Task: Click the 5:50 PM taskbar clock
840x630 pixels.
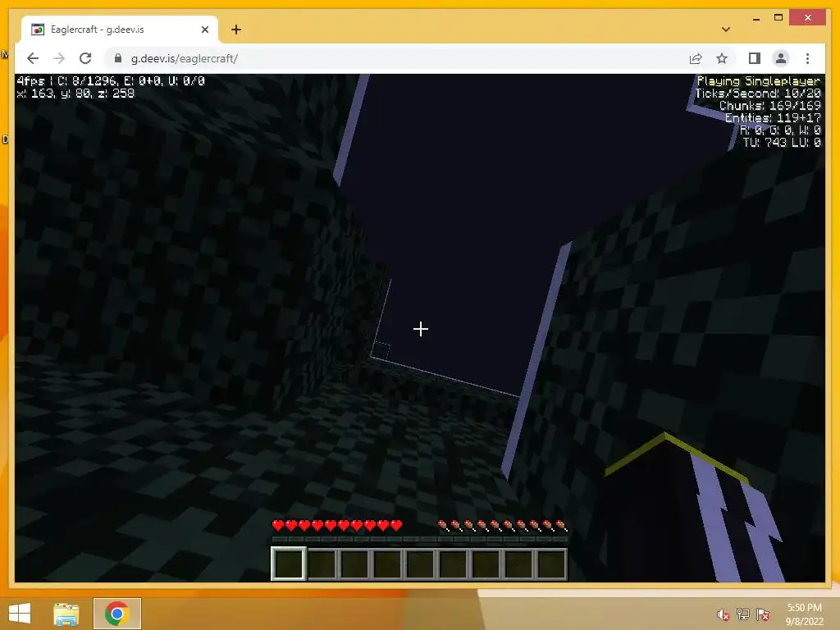Action: 804,608
